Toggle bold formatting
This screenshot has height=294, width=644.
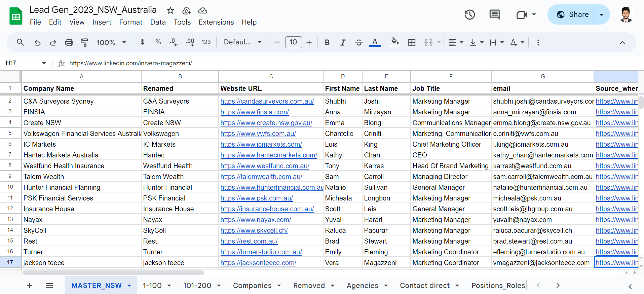[x=327, y=42]
